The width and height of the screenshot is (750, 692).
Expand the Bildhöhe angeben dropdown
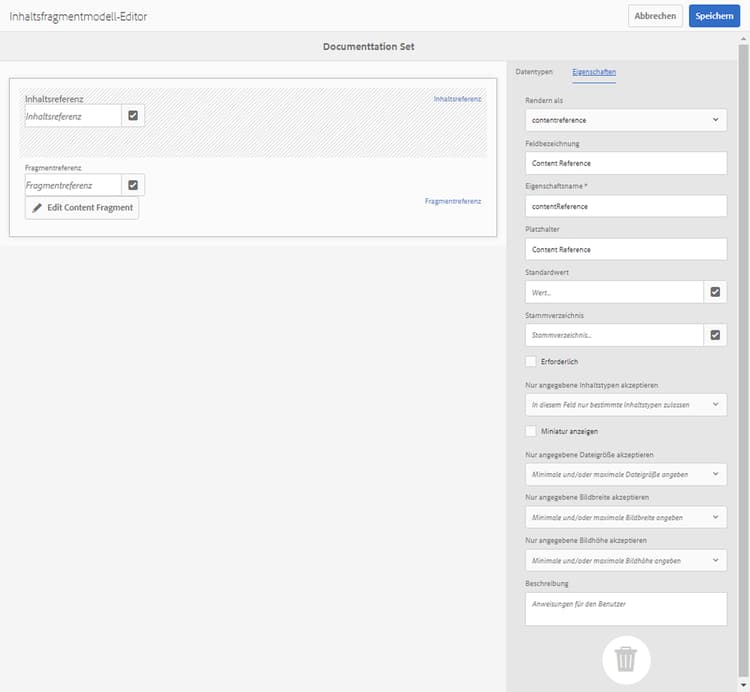[x=626, y=560]
